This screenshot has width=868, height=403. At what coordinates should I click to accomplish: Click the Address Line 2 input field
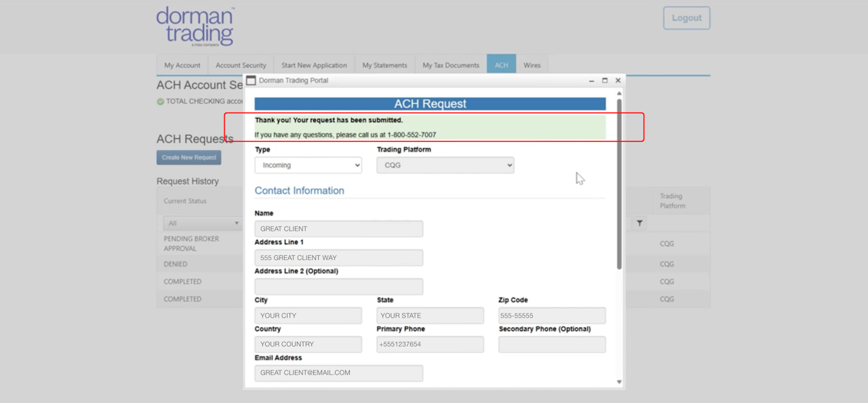point(339,286)
